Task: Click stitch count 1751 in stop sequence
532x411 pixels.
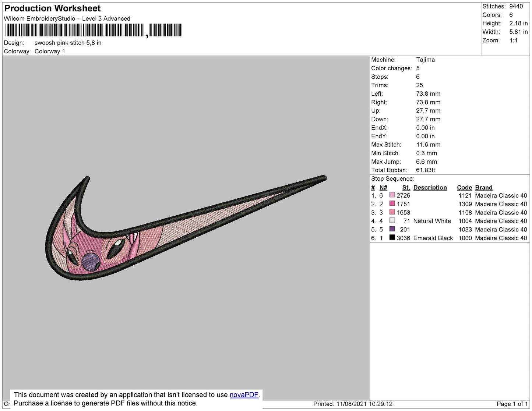Action: pyautogui.click(x=403, y=204)
